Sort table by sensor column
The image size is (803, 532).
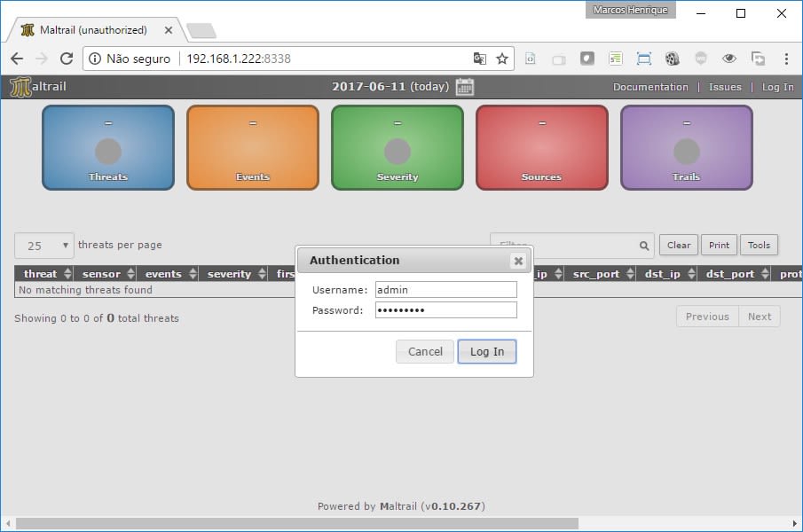tap(106, 274)
